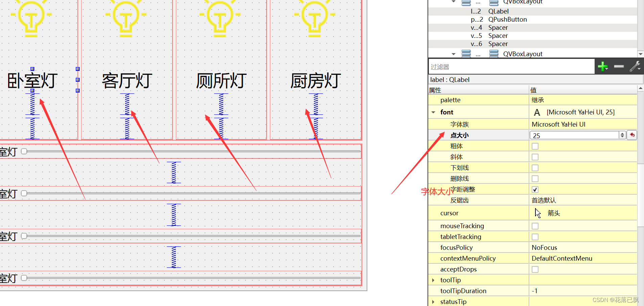Select the QLabel row in object tree
644x306 pixels.
(x=532, y=11)
